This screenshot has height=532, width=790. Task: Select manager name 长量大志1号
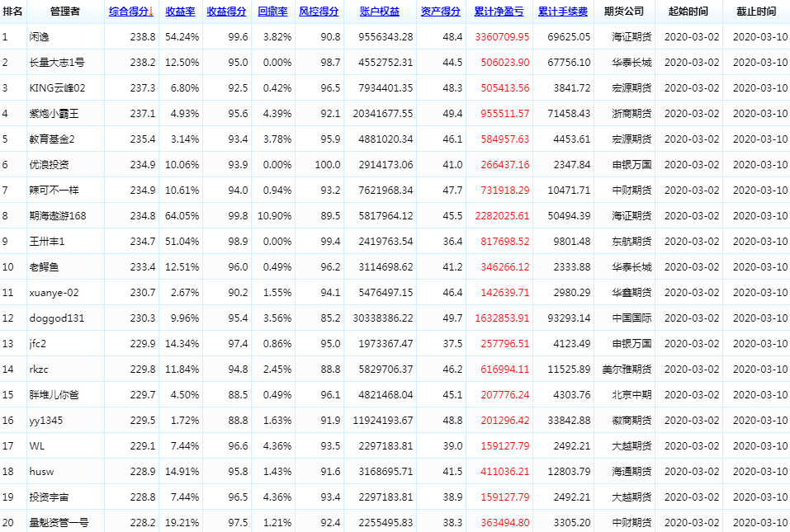57,63
